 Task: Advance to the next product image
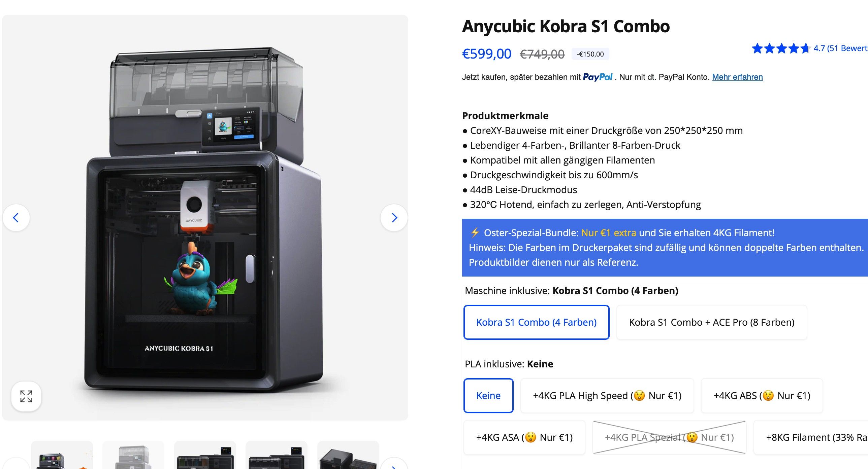click(x=394, y=218)
